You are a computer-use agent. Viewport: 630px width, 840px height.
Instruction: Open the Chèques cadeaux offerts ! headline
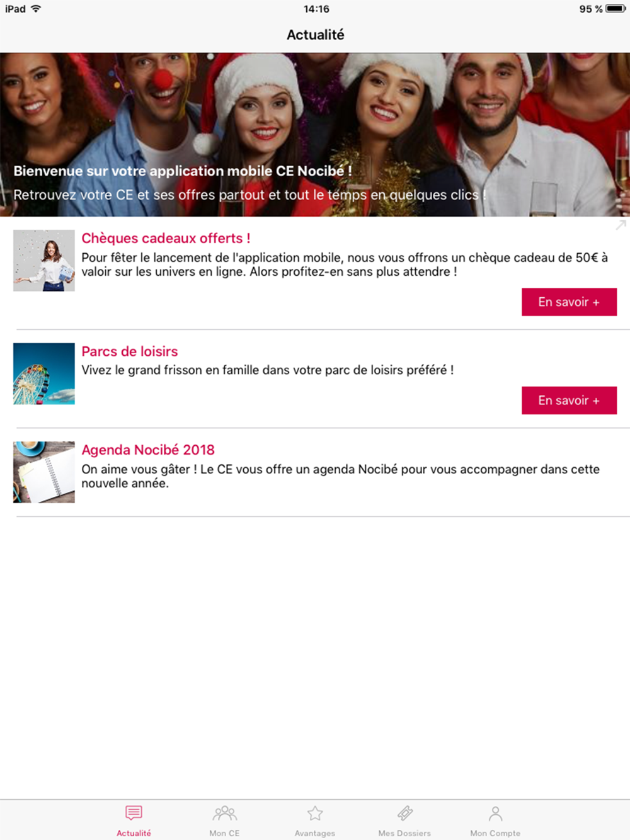166,238
